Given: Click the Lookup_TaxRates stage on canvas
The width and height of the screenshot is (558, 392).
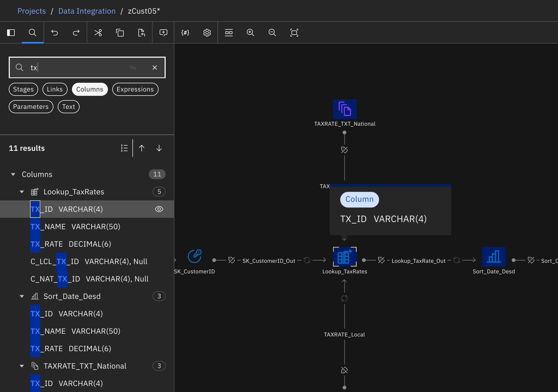Looking at the screenshot, I should (x=345, y=257).
